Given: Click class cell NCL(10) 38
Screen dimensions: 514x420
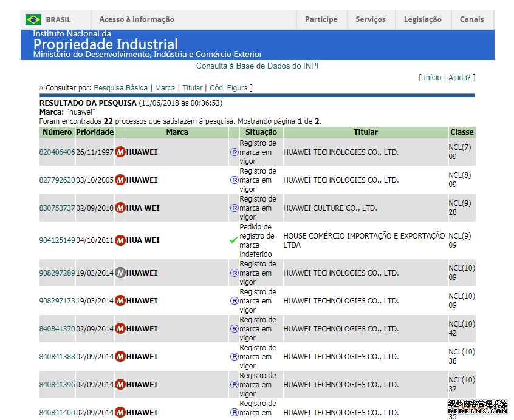Looking at the screenshot, I should tap(462, 356).
